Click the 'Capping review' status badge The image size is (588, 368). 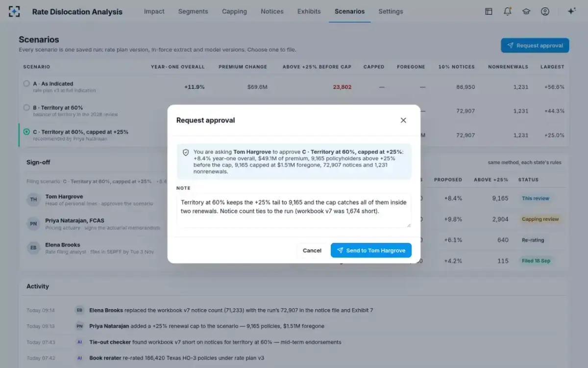point(540,219)
